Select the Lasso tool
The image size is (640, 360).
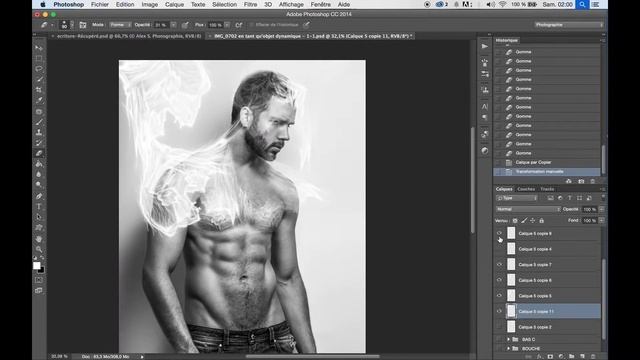(x=39, y=69)
